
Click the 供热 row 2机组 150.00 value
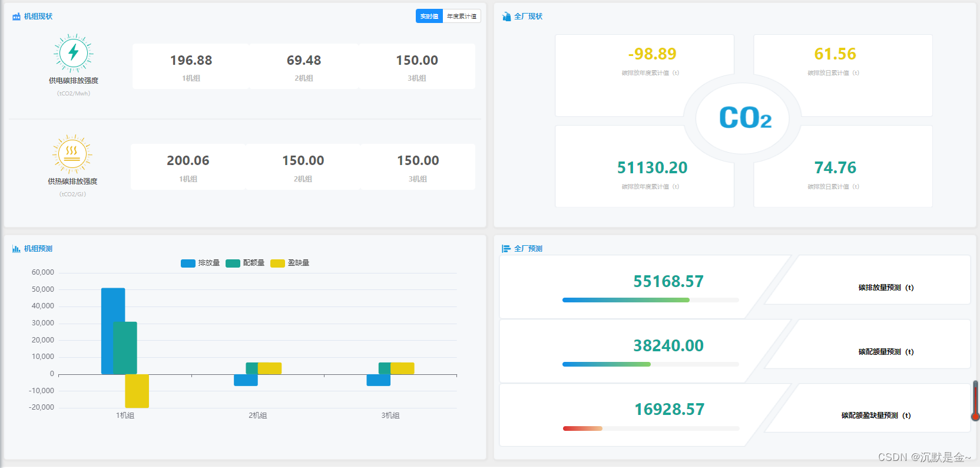click(x=303, y=161)
